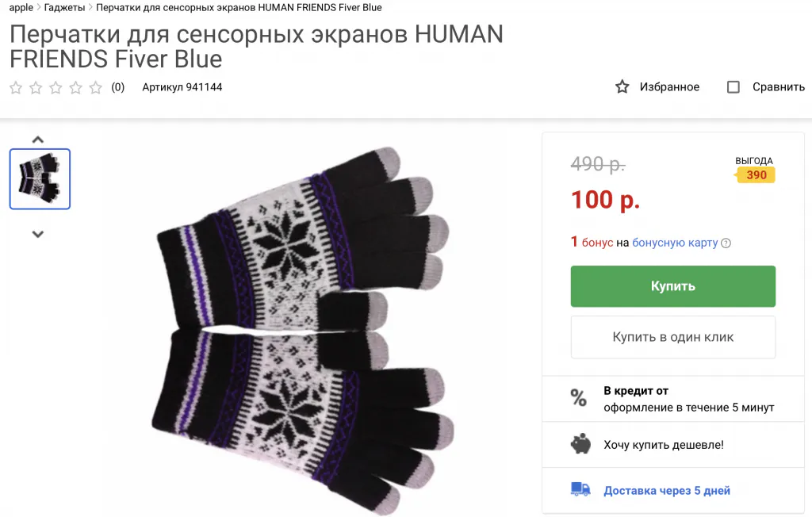Toggle the Сравнить compare checkbox
Screen dimensions: 812x517
[733, 87]
